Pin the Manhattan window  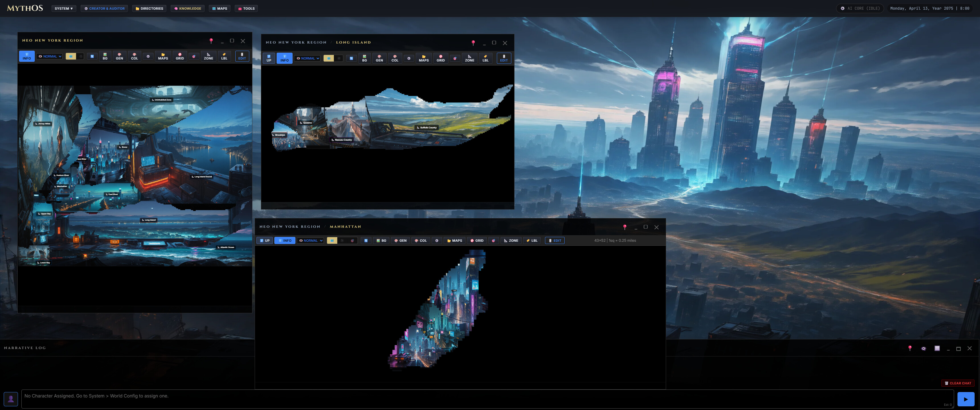pos(625,227)
